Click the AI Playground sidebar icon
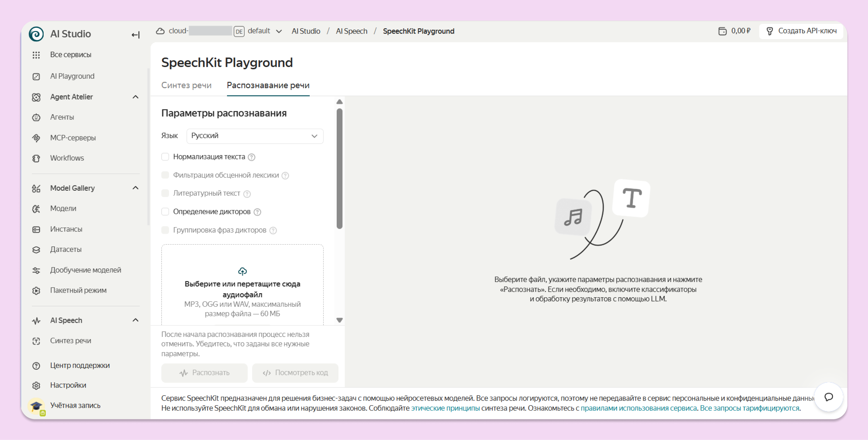868x440 pixels. point(36,76)
